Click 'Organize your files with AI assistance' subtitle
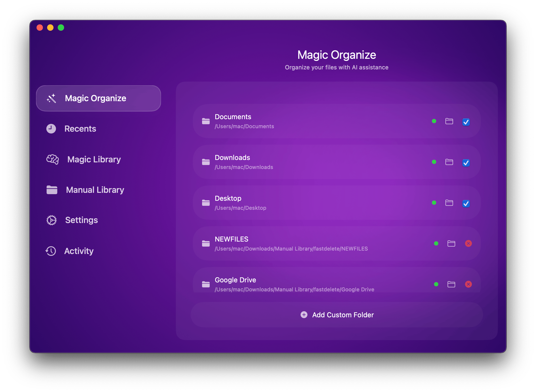 pyautogui.click(x=337, y=67)
